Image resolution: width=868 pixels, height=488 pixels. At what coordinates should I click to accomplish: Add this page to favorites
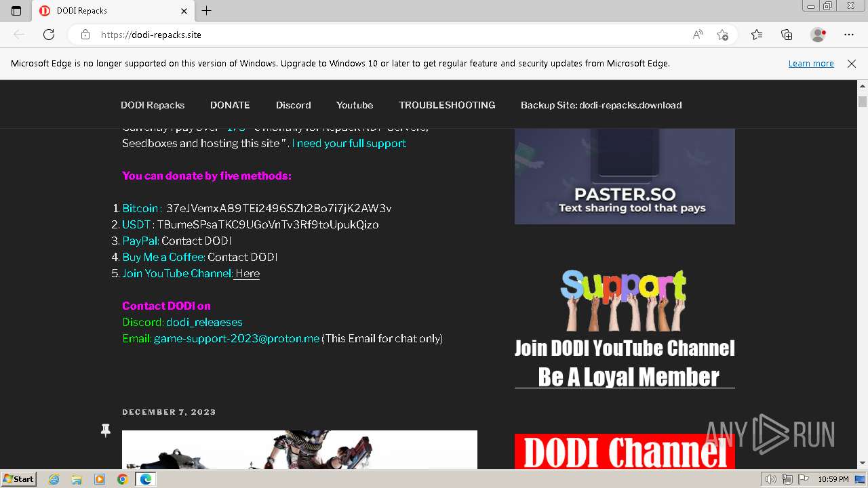click(723, 35)
